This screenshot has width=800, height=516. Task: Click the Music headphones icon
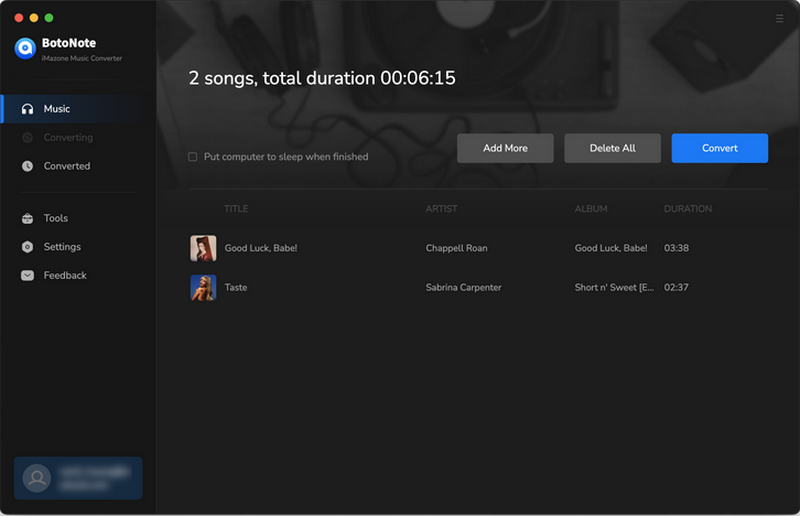point(28,109)
